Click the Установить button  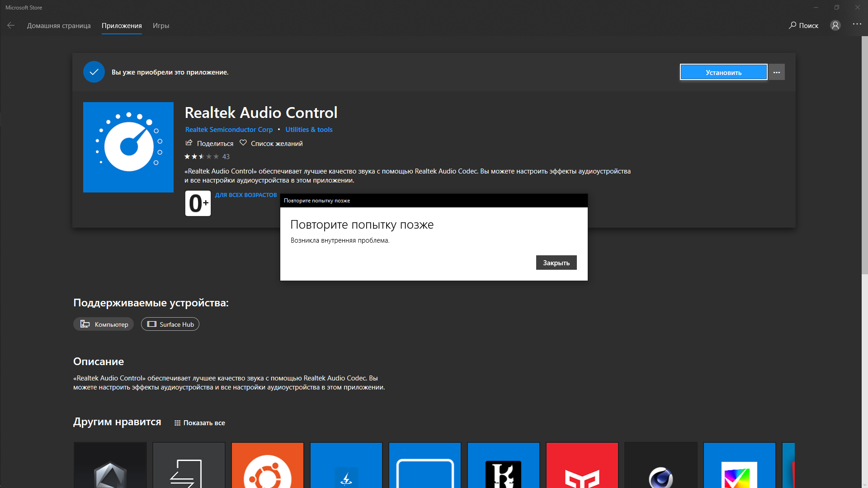point(723,72)
